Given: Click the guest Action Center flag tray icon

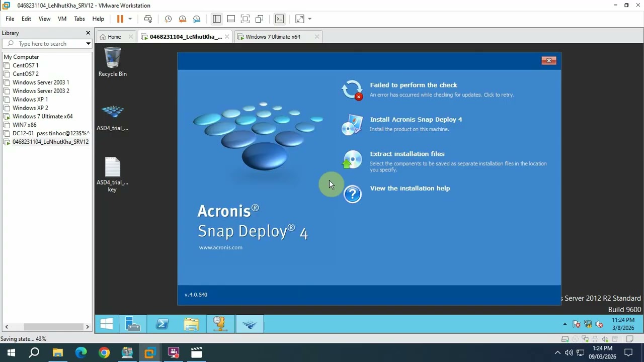Looking at the screenshot, I should point(577,324).
